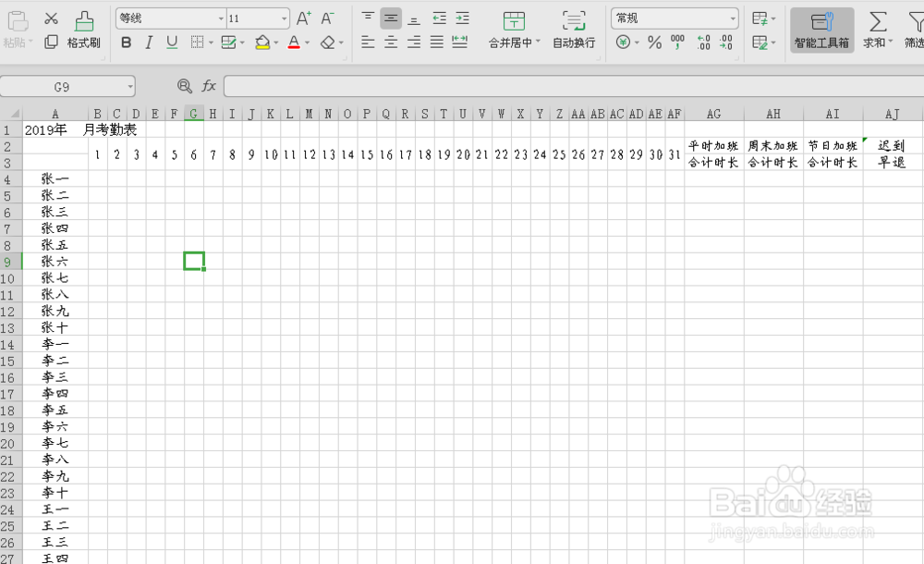Open the font name dropdown (等线)
Image resolution: width=924 pixels, height=564 pixels.
pyautogui.click(x=221, y=18)
